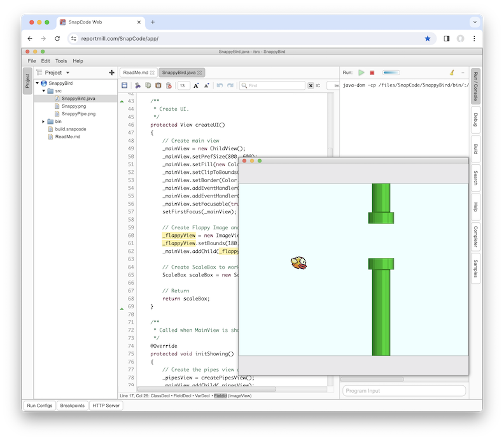Open the File menu
This screenshot has width=504, height=440.
click(32, 60)
